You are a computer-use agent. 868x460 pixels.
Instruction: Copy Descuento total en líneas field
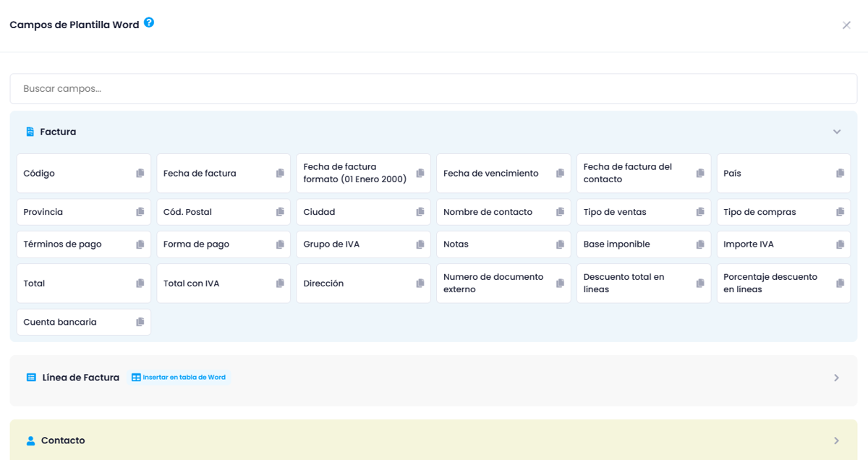click(x=700, y=284)
